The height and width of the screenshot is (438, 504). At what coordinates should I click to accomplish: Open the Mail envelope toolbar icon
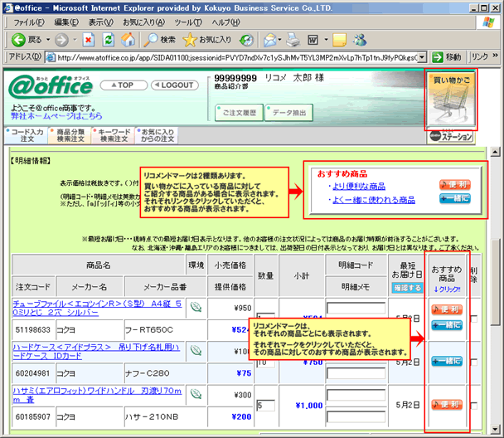click(269, 40)
